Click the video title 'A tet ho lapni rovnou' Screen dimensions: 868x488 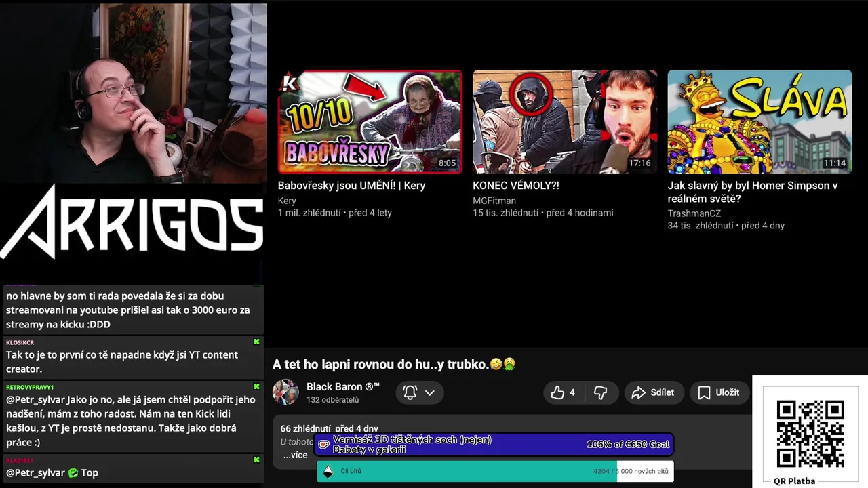394,365
